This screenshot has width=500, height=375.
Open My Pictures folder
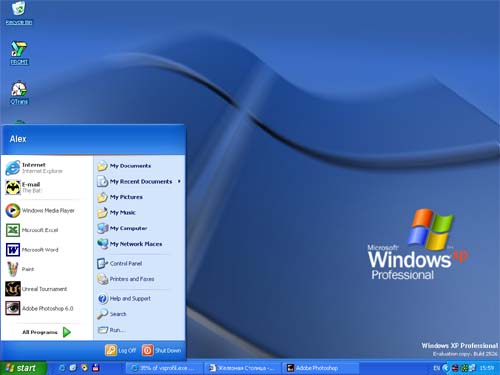coord(139,197)
